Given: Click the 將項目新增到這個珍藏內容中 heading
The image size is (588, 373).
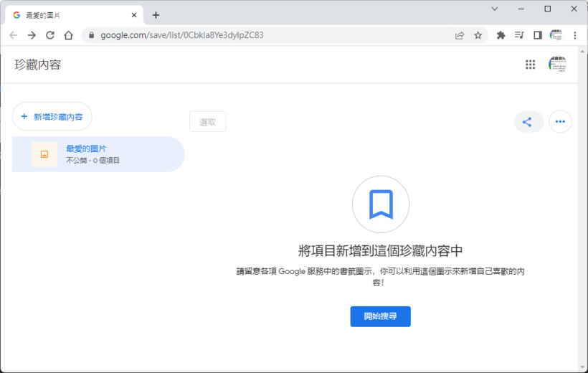Looking at the screenshot, I should coord(380,250).
